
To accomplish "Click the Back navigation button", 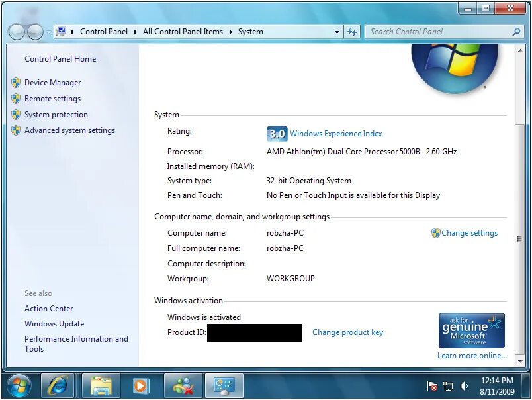I will click(17, 32).
